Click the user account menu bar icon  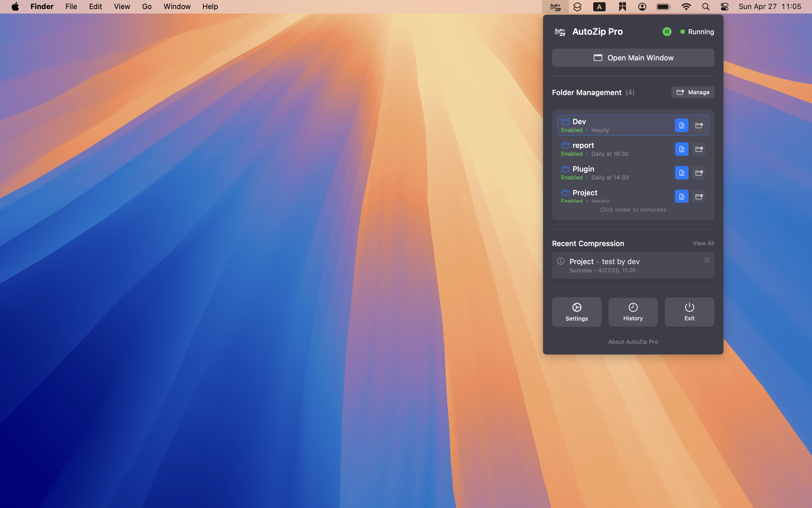point(642,7)
